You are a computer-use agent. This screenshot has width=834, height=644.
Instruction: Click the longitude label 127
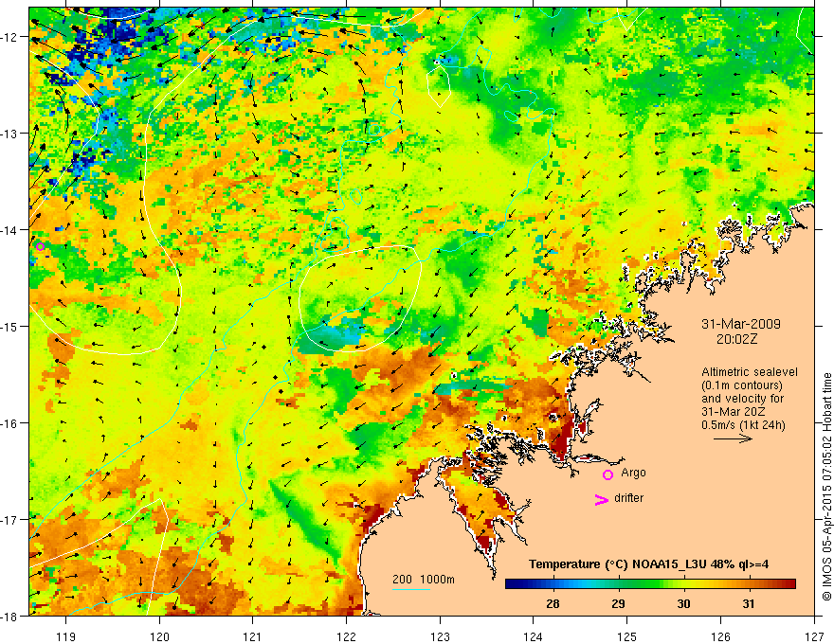(814, 636)
